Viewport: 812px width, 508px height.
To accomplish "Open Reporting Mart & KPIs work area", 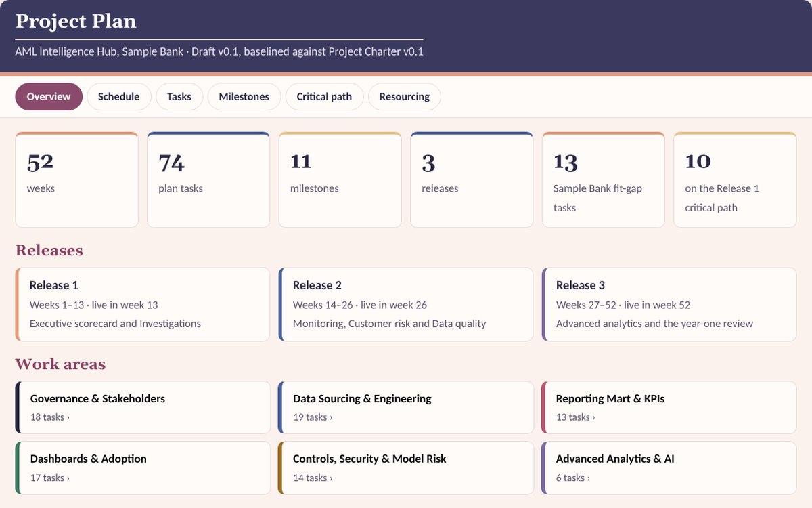I will [x=669, y=408].
